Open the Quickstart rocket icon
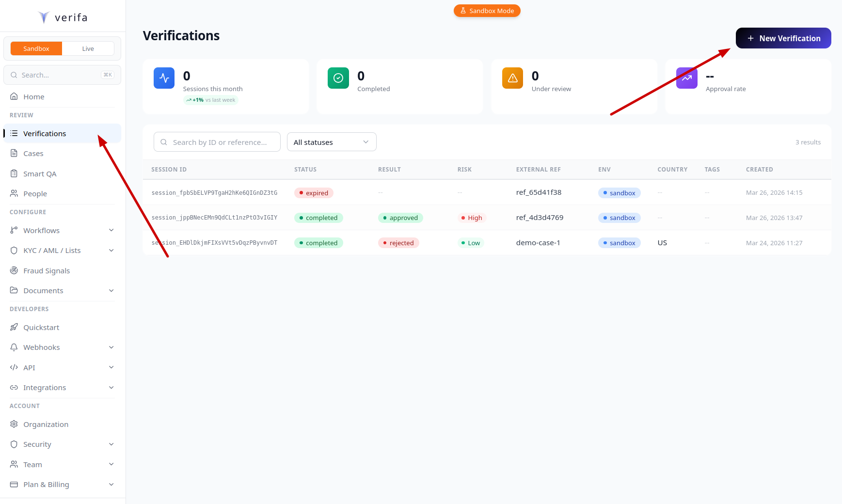The height and width of the screenshot is (504, 842). [x=15, y=327]
